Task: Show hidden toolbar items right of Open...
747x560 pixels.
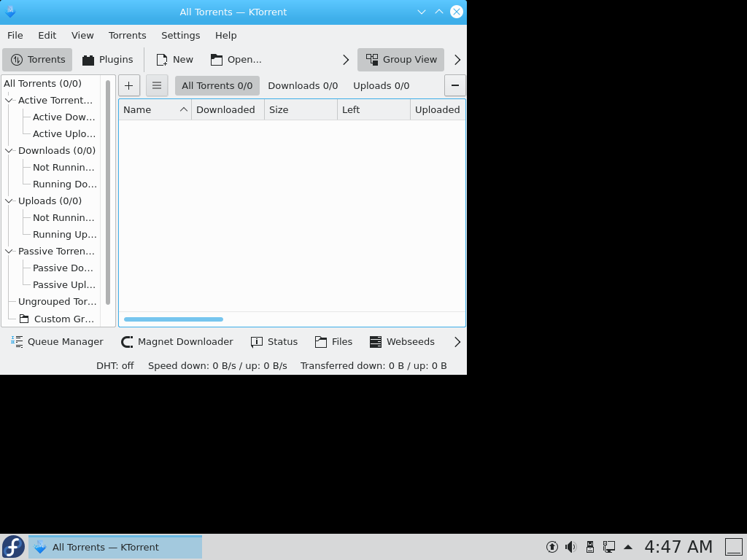Action: (346, 60)
